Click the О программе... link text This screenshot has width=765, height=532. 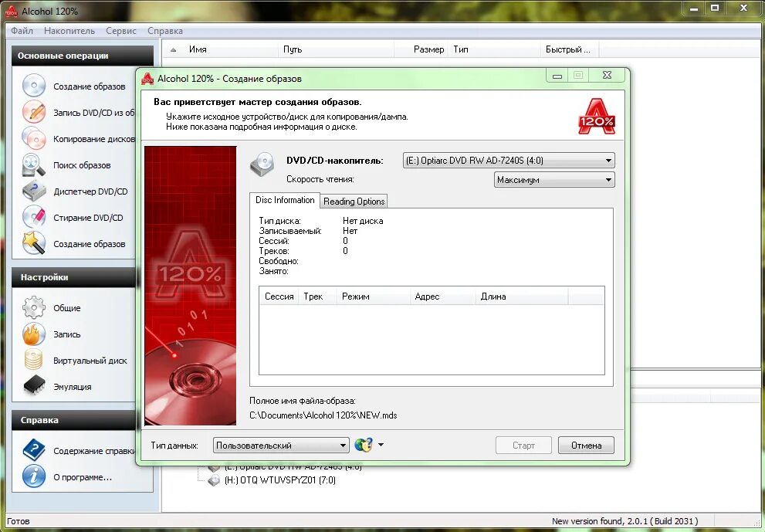[83, 477]
